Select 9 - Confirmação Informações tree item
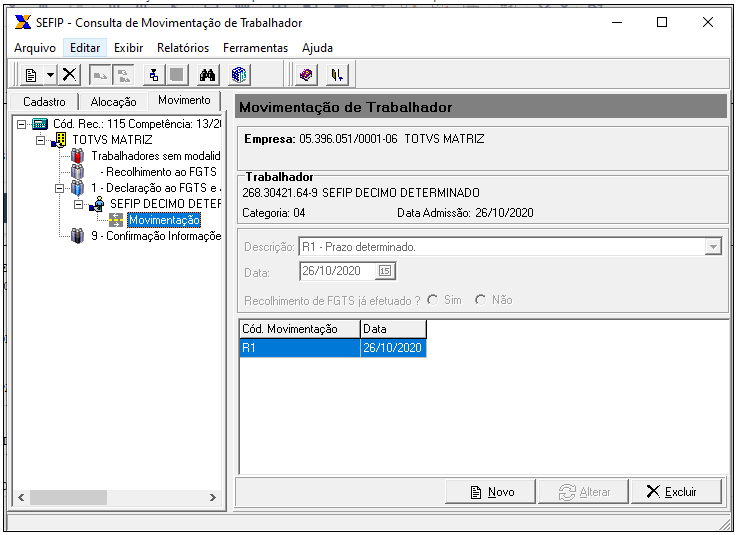738x535 pixels. click(156, 236)
